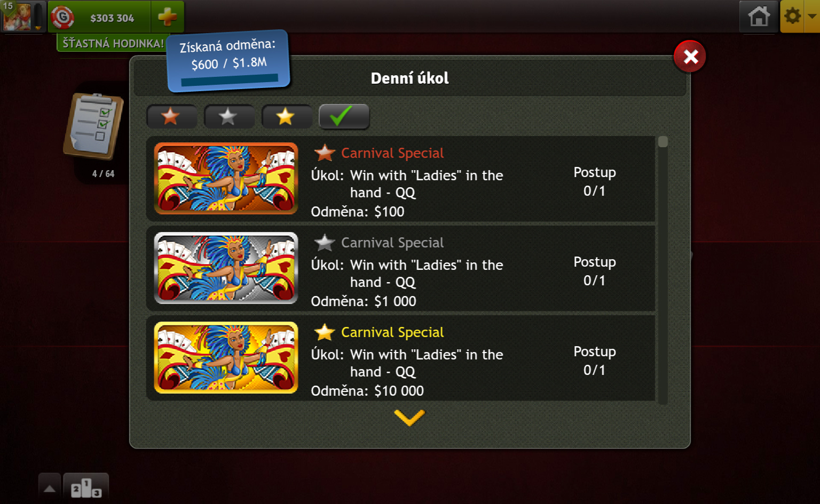Toggle the green checkmark completed filter

pos(344,116)
